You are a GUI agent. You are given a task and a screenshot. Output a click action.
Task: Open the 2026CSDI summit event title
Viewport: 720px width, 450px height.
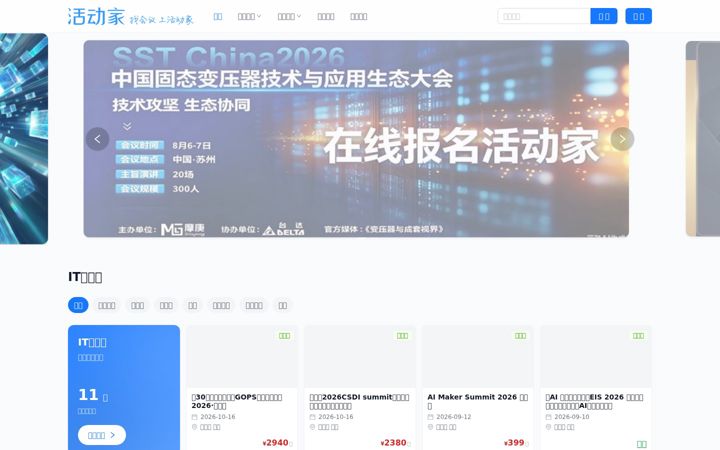click(x=360, y=401)
